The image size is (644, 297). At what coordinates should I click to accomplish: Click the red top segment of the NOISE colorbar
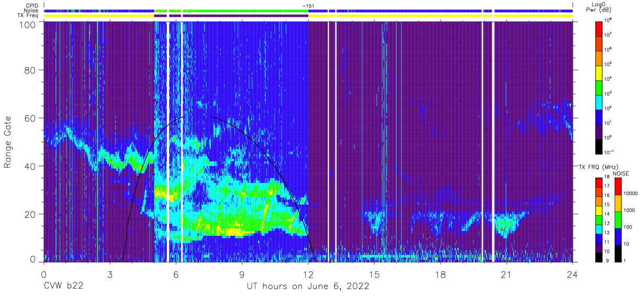click(x=618, y=186)
